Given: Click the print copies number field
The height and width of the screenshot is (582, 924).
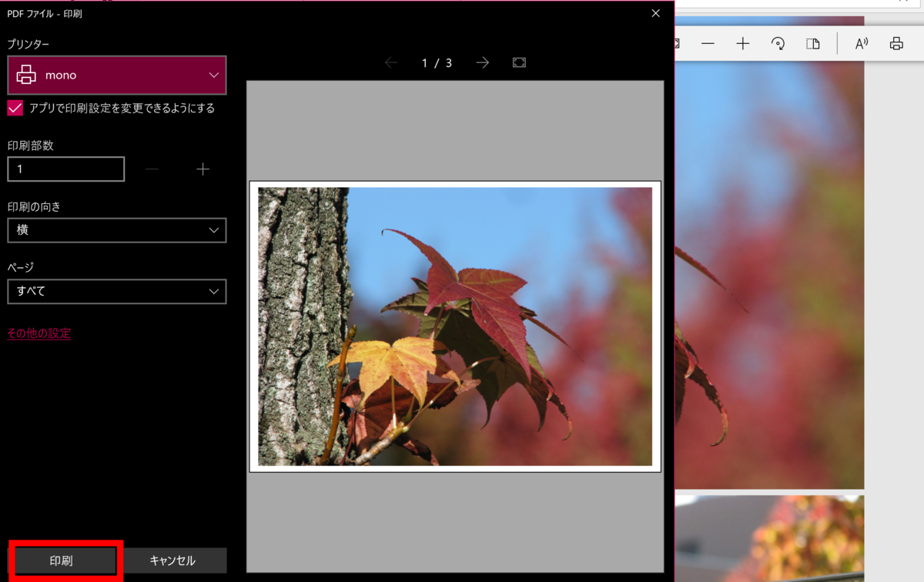Looking at the screenshot, I should (66, 169).
